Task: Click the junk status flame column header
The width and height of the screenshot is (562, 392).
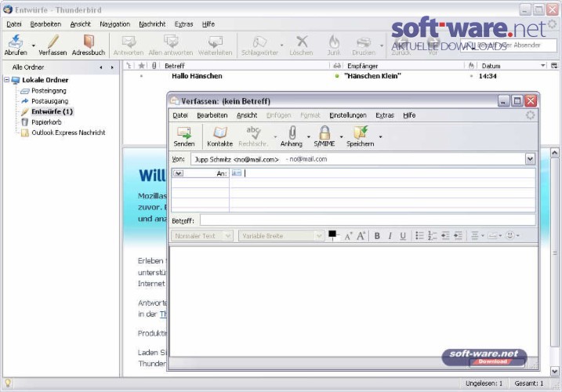Action: pos(471,66)
